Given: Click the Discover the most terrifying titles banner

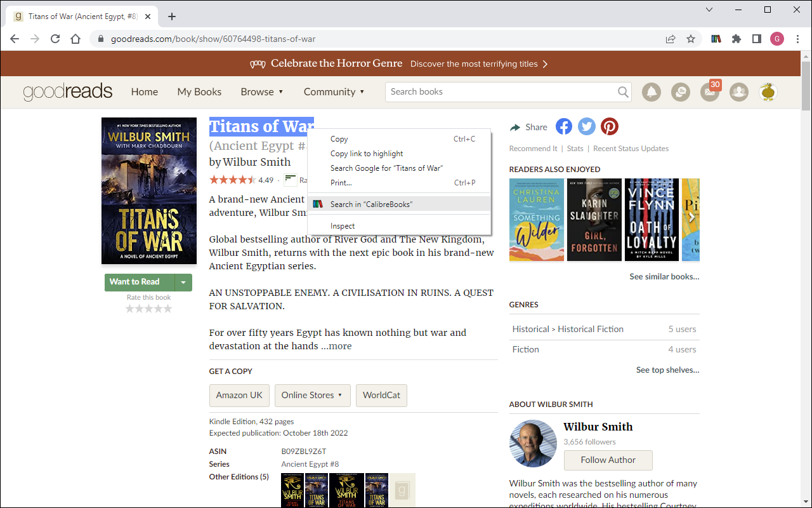Looking at the screenshot, I should pos(479,64).
